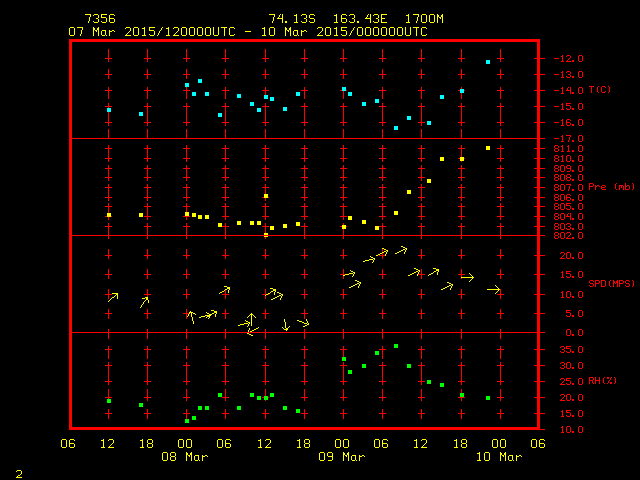The width and height of the screenshot is (640, 480).
Task: Click the 10 Mar date label
Action: coord(498,457)
